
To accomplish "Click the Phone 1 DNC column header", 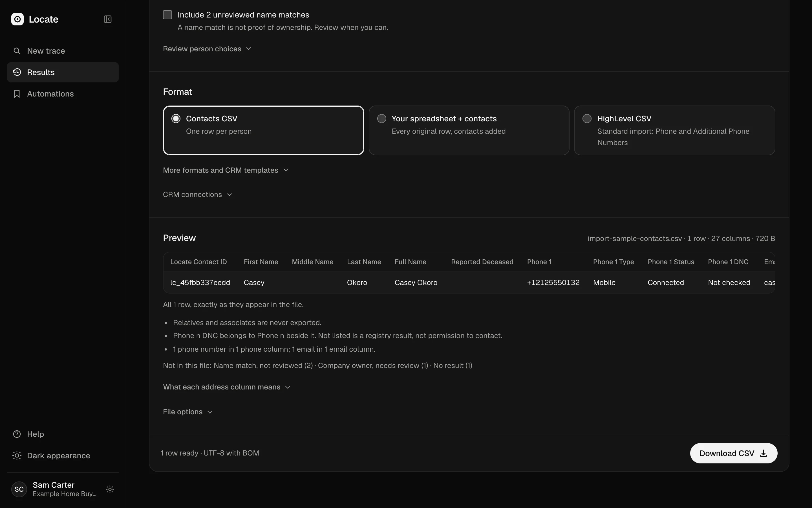I will (728, 262).
